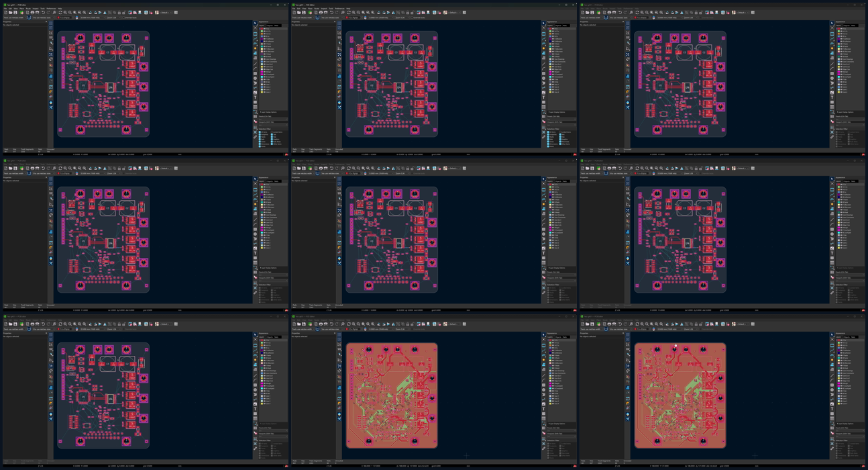This screenshot has width=868, height=470.
Task: Toggle B.Cu layer visibility eye, top-left window
Action: point(264,36)
